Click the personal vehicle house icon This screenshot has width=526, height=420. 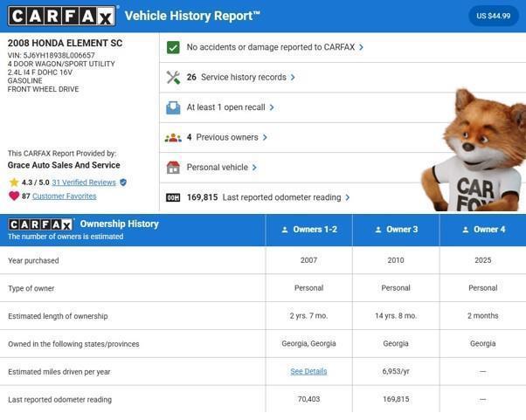tap(173, 168)
